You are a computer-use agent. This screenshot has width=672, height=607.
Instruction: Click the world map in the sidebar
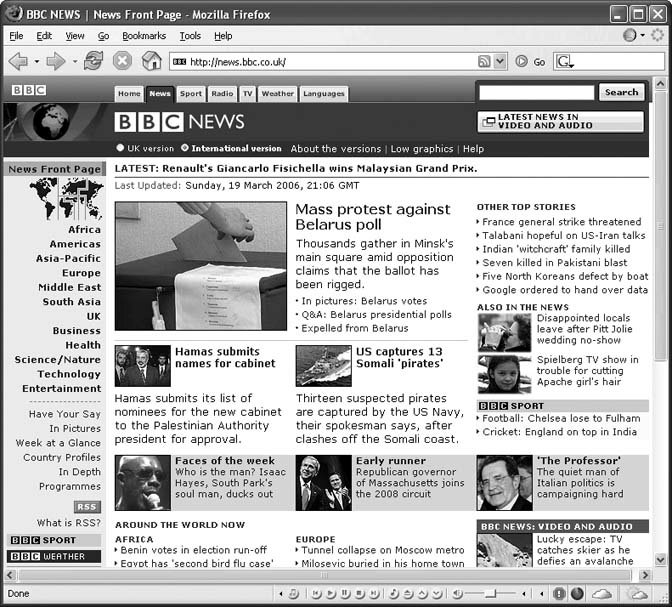[x=66, y=198]
